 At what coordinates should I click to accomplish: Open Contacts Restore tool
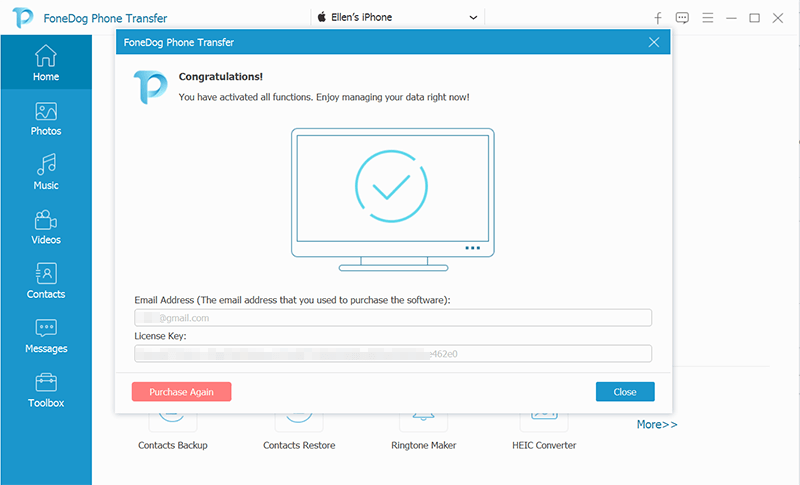coord(299,431)
